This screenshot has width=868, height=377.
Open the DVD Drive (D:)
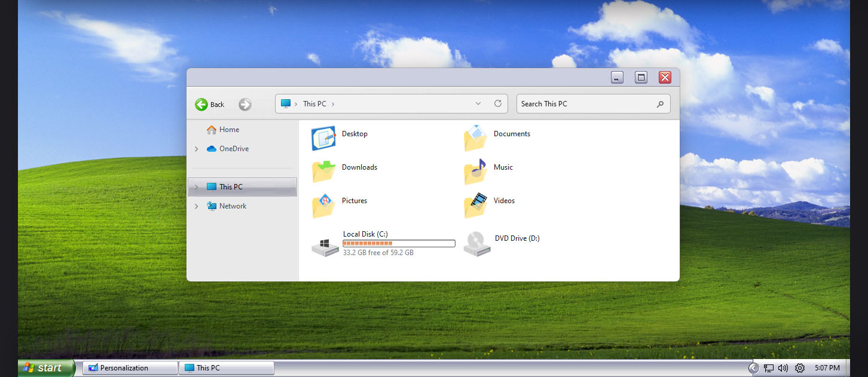click(476, 243)
